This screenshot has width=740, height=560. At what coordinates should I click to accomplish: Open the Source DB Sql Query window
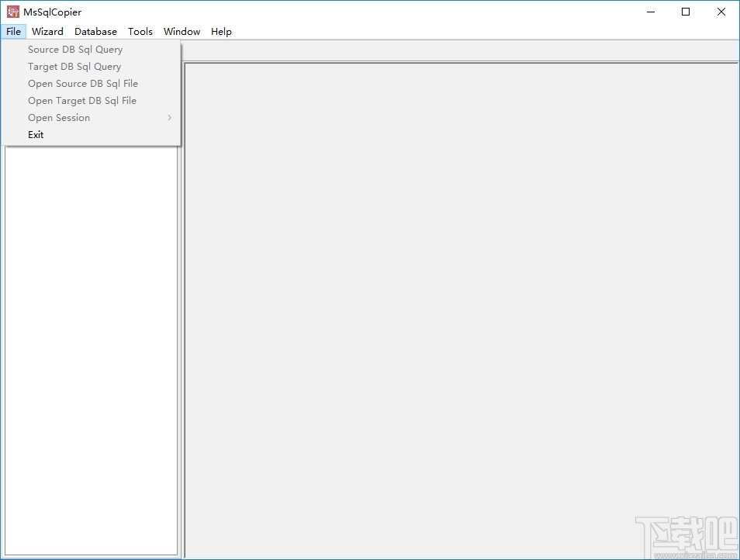click(74, 49)
